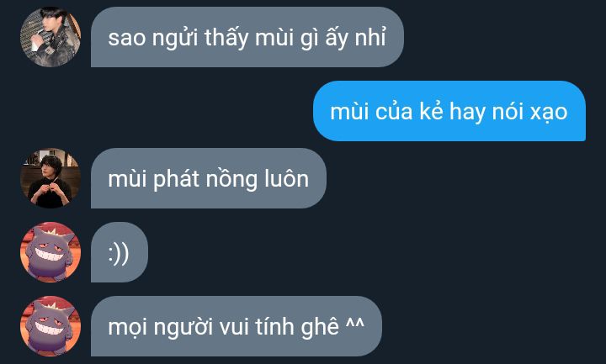
Task: Click the Gengar avatar next to "mọi người vui tính ghê"
Action: 50,326
